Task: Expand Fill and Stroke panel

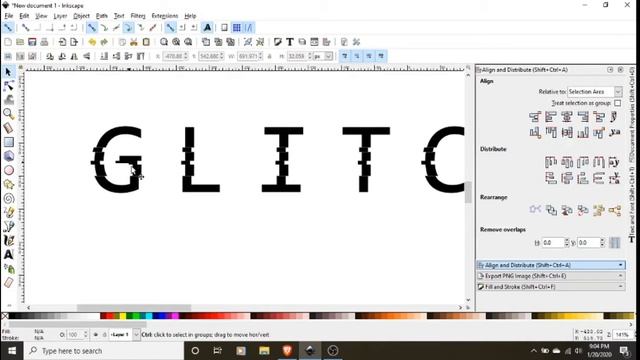Action: click(551, 287)
